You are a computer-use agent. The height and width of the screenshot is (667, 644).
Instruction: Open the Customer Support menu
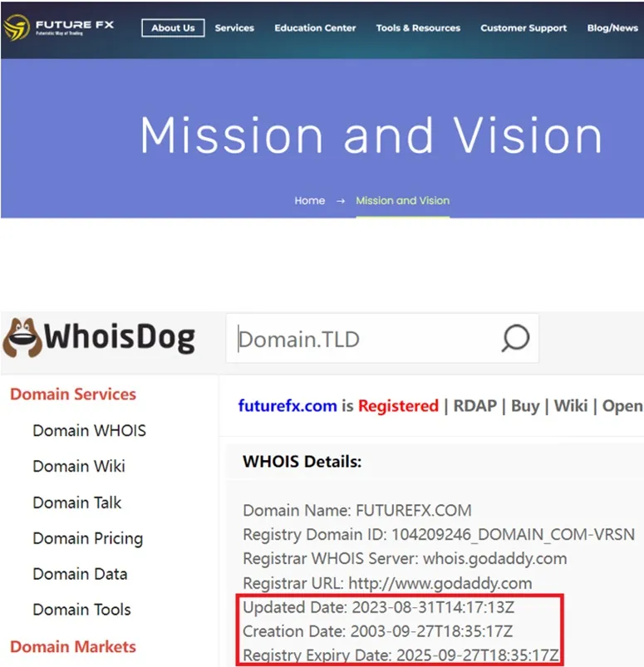(524, 28)
